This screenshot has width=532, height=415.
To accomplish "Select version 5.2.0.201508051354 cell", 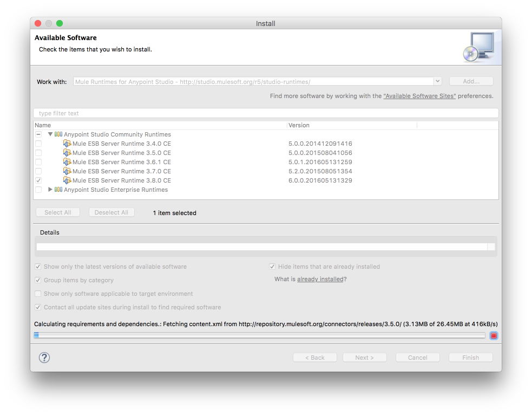I will pos(320,171).
